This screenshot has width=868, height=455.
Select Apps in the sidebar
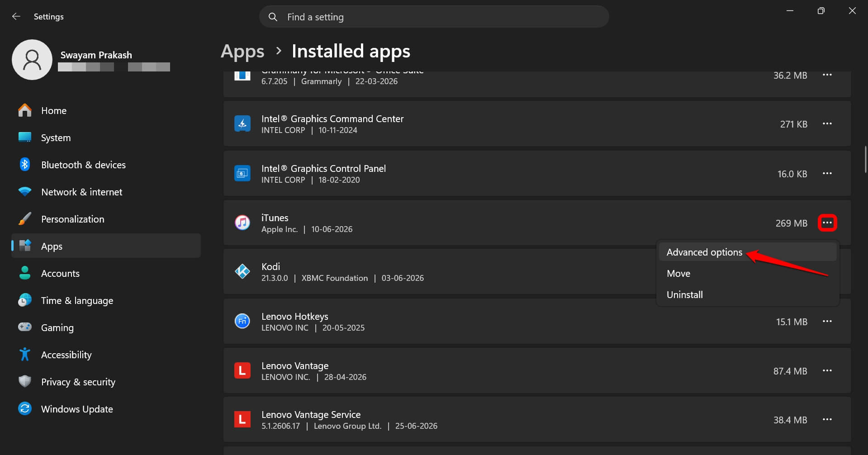pos(106,246)
